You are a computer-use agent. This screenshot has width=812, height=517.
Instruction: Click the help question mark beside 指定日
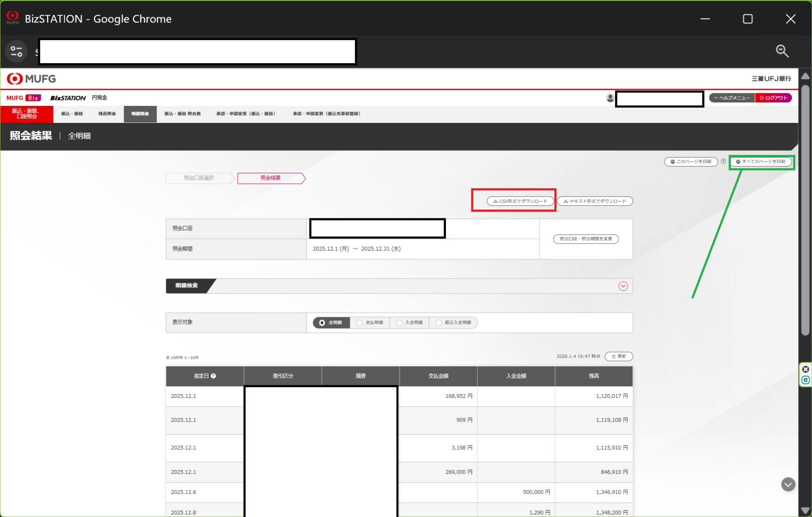click(x=214, y=376)
